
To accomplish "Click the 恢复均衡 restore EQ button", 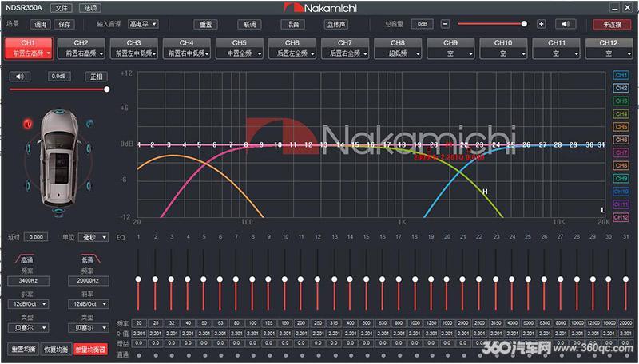I will (x=56, y=349).
